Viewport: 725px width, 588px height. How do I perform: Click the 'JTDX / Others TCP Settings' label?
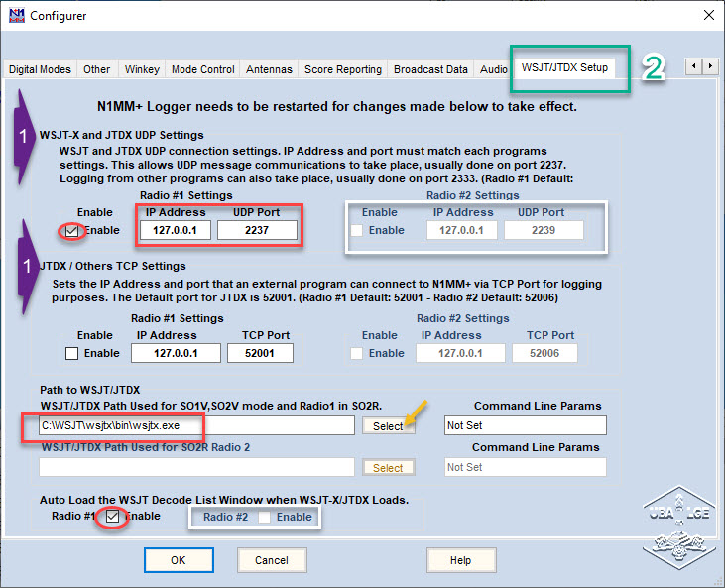pos(113,266)
